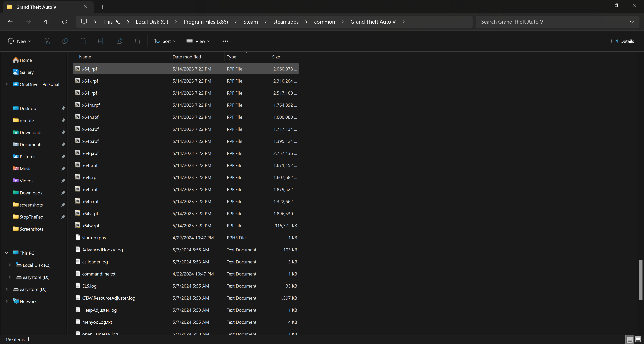
Task: Open the Sort dropdown
Action: pos(165,41)
